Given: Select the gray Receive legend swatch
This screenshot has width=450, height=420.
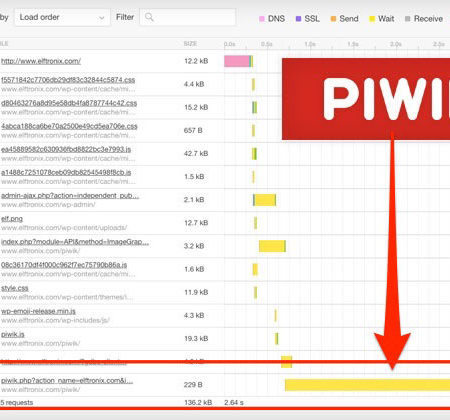Looking at the screenshot, I should pyautogui.click(x=407, y=19).
